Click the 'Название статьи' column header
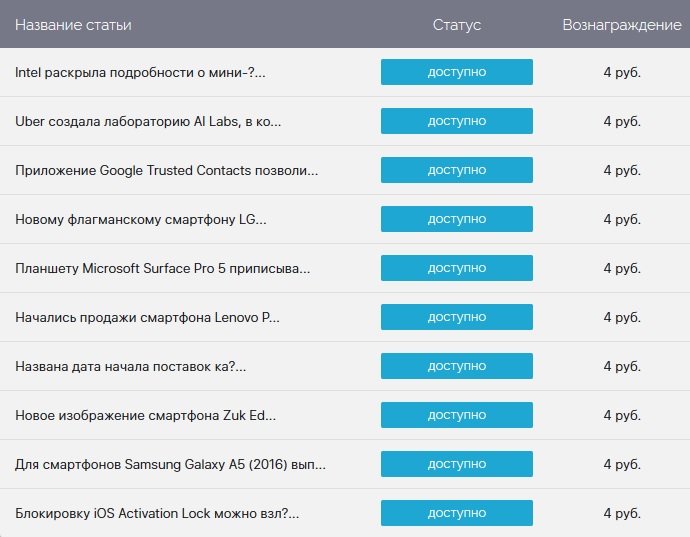The width and height of the screenshot is (690, 537). [x=73, y=25]
